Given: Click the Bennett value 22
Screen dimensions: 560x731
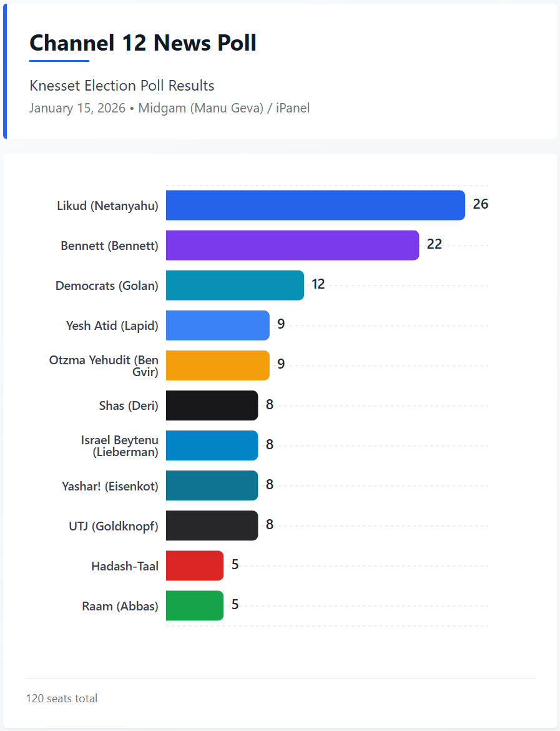Looking at the screenshot, I should point(434,244).
